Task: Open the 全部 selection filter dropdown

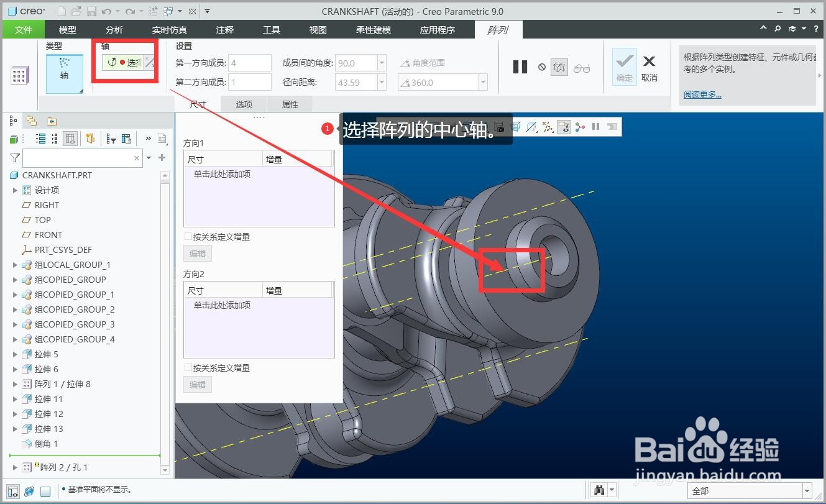Action: click(x=807, y=491)
